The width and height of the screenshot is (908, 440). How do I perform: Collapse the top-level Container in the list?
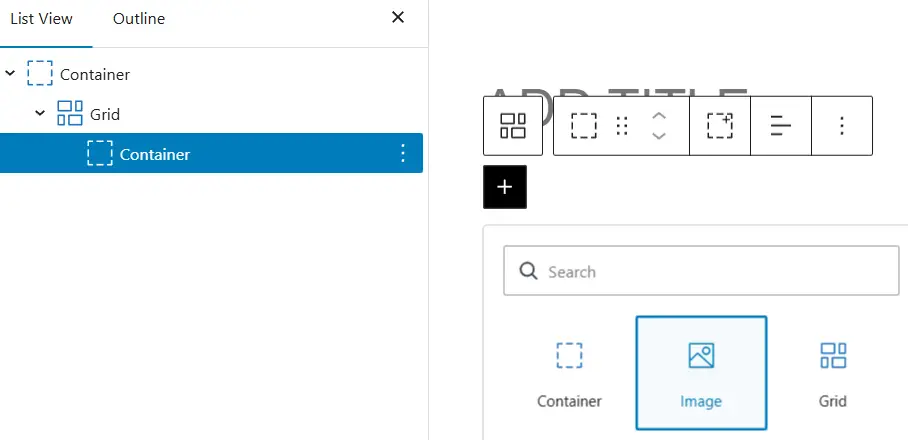point(10,74)
